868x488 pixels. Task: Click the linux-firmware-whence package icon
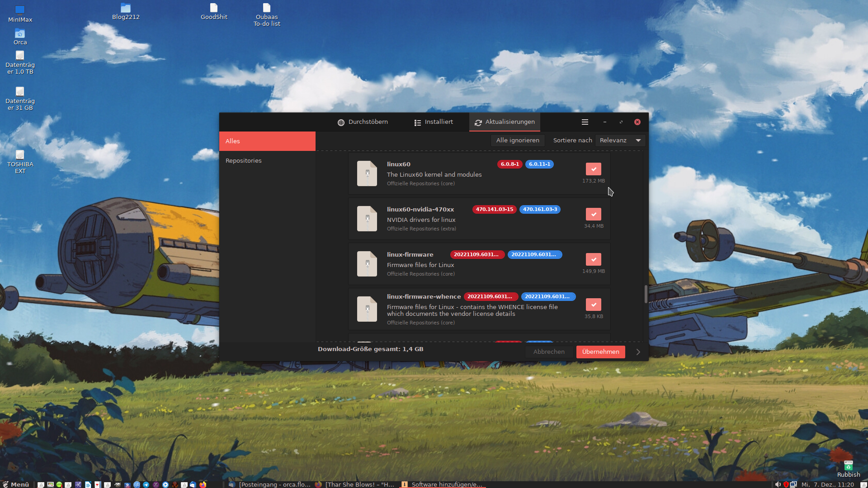367,309
